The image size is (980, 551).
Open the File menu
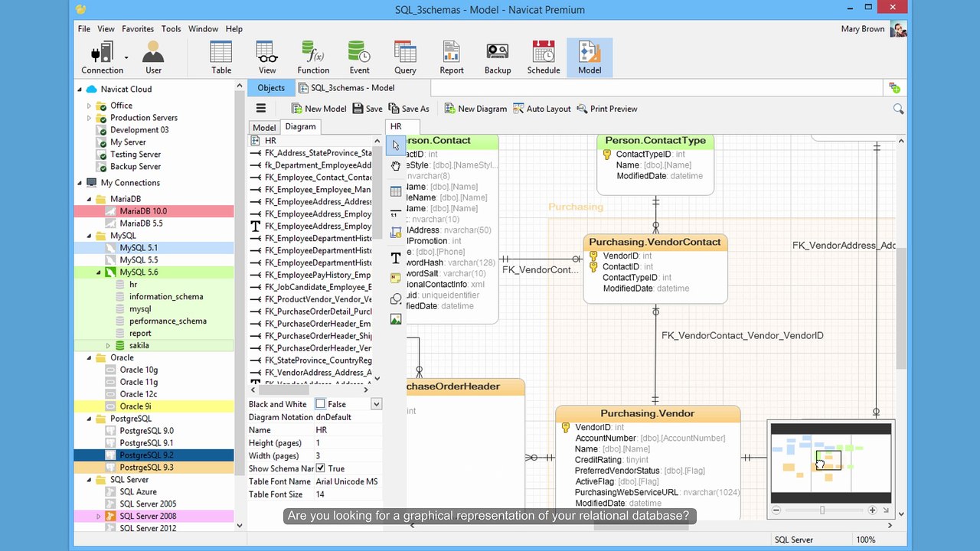coord(84,29)
